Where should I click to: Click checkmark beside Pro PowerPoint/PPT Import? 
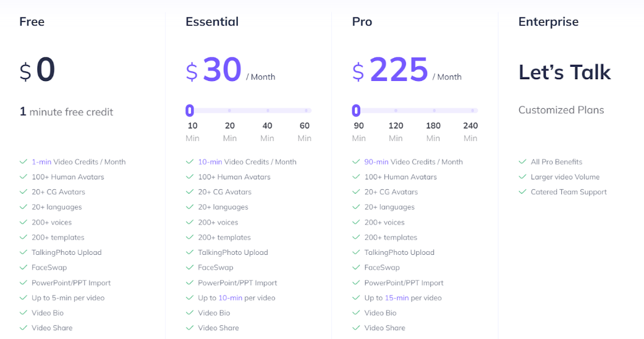click(356, 283)
